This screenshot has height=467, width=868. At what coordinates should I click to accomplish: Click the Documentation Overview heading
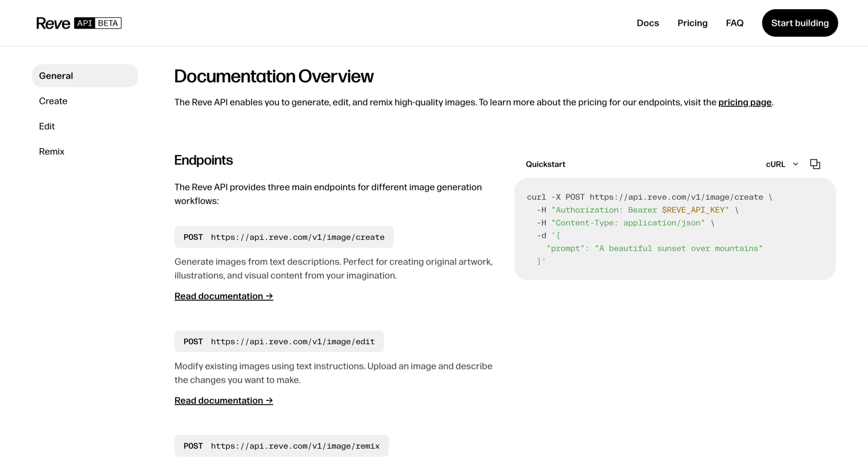pyautogui.click(x=274, y=76)
